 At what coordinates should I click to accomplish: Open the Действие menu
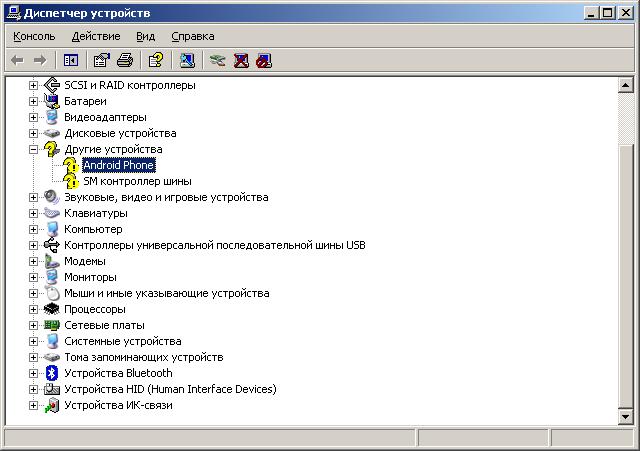pos(96,36)
